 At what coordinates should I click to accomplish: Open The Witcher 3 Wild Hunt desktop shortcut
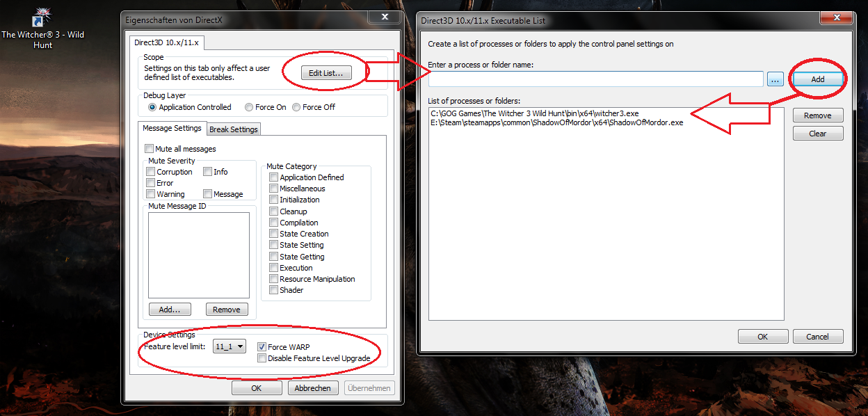pos(42,29)
